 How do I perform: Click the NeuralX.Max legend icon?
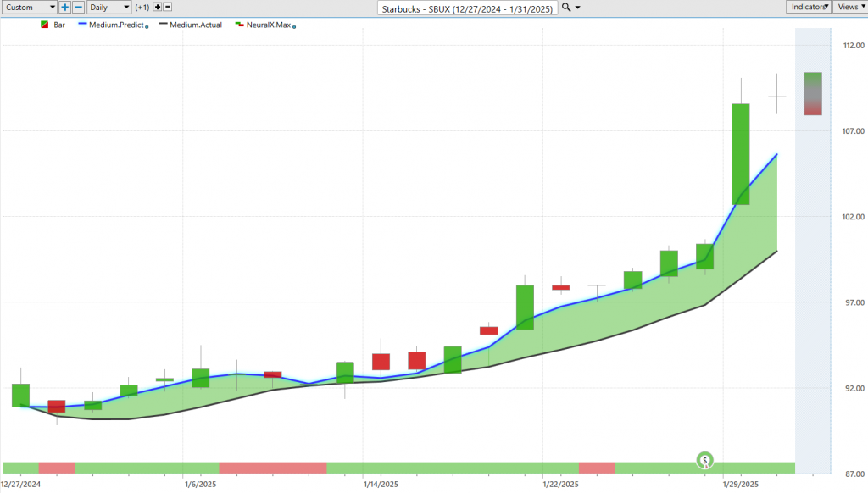click(241, 25)
